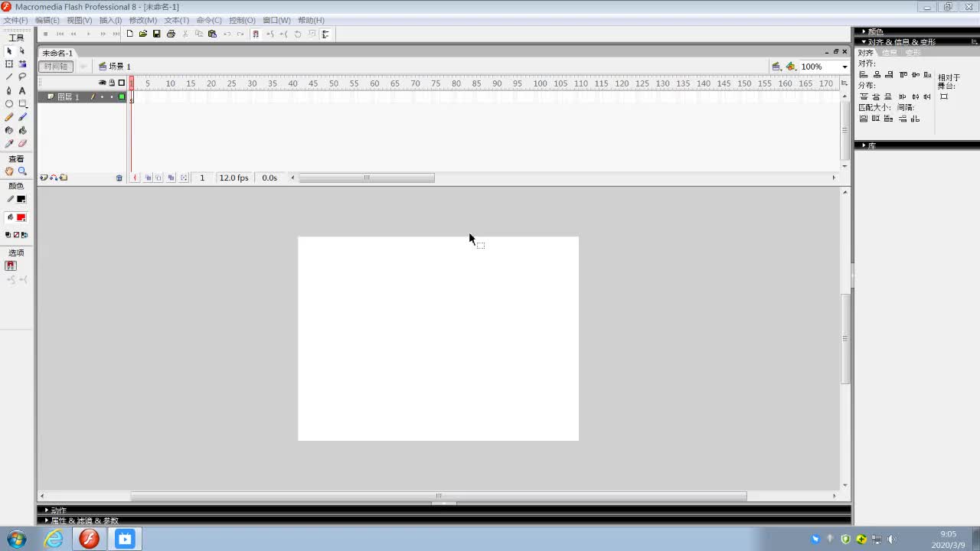Open the 视图(V) menu
The width and height of the screenshot is (980, 551).
(x=79, y=20)
